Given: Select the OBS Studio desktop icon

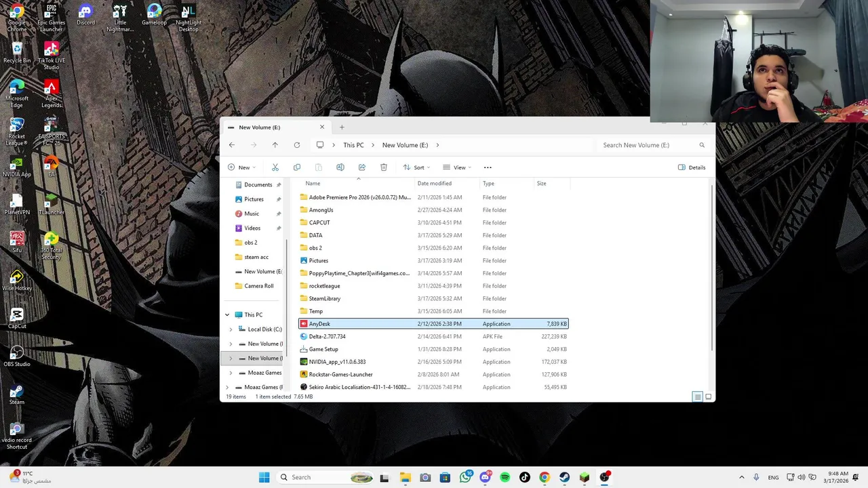Looking at the screenshot, I should tap(17, 357).
